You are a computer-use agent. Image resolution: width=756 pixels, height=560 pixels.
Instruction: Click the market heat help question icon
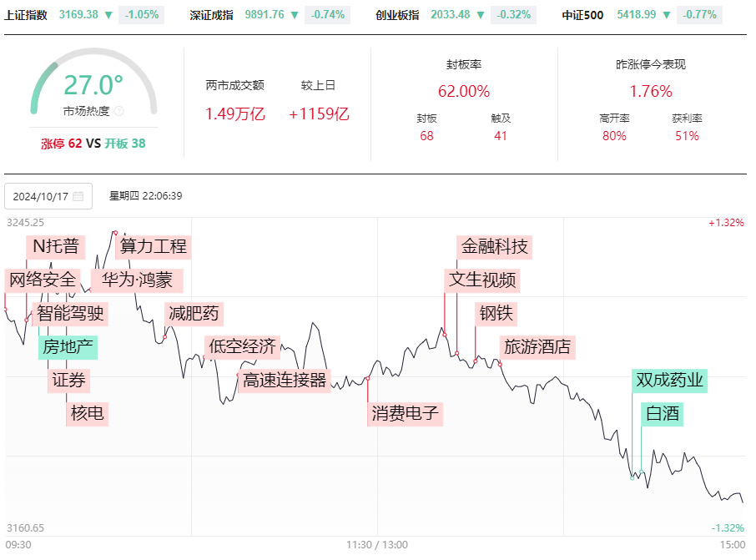119,112
